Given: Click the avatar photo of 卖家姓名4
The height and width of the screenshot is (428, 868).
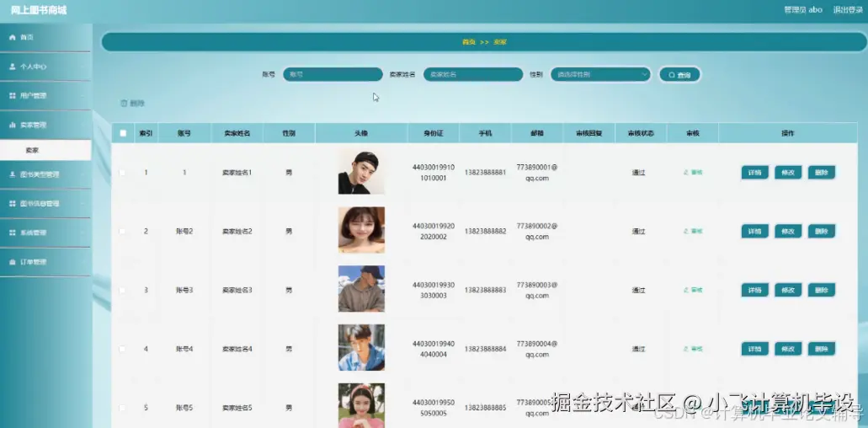Looking at the screenshot, I should click(x=361, y=348).
